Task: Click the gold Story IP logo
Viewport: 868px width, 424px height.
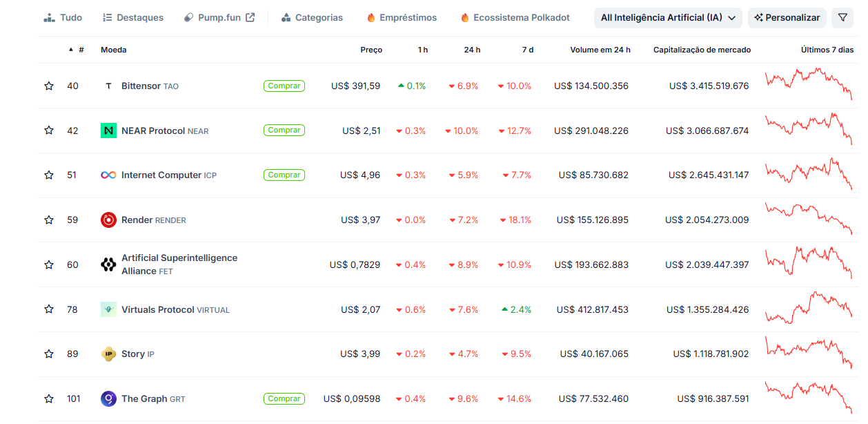Action: coord(108,354)
